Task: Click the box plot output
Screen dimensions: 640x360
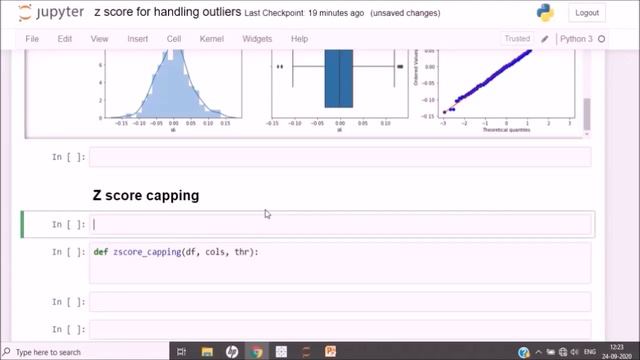Action: tap(338, 90)
